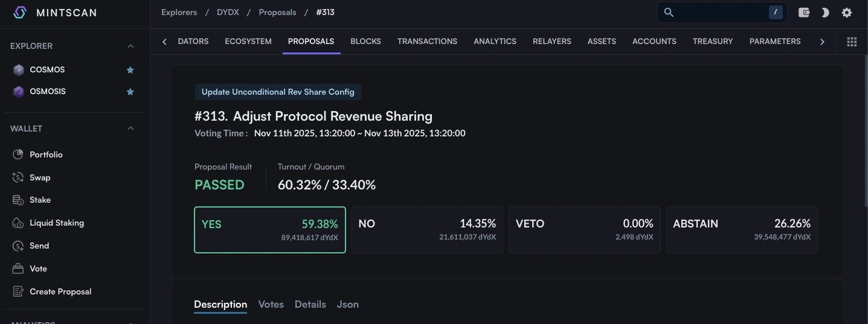Screen dimensions: 868x324
Task: Click the YES vote result card
Action: [270, 230]
